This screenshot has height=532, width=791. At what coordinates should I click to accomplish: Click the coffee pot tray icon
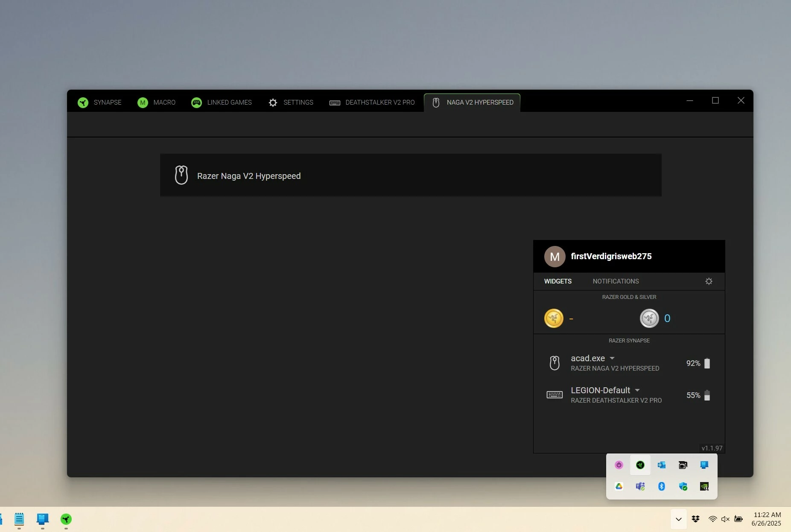click(x=683, y=465)
